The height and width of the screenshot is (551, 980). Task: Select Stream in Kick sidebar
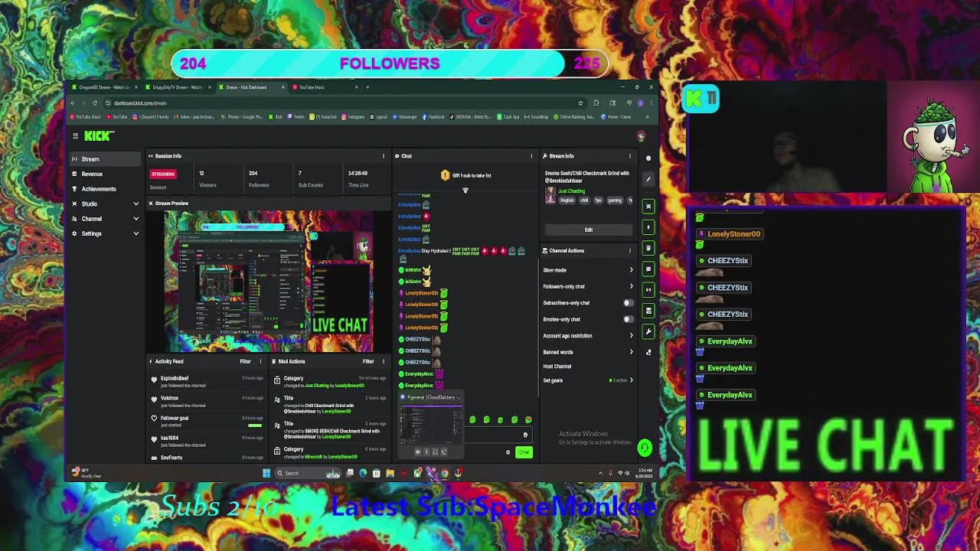[x=106, y=159]
